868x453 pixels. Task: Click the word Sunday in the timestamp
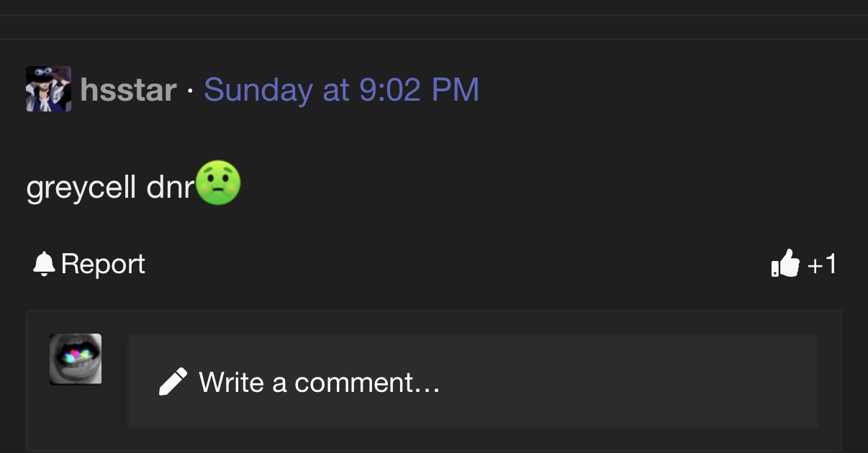(258, 91)
